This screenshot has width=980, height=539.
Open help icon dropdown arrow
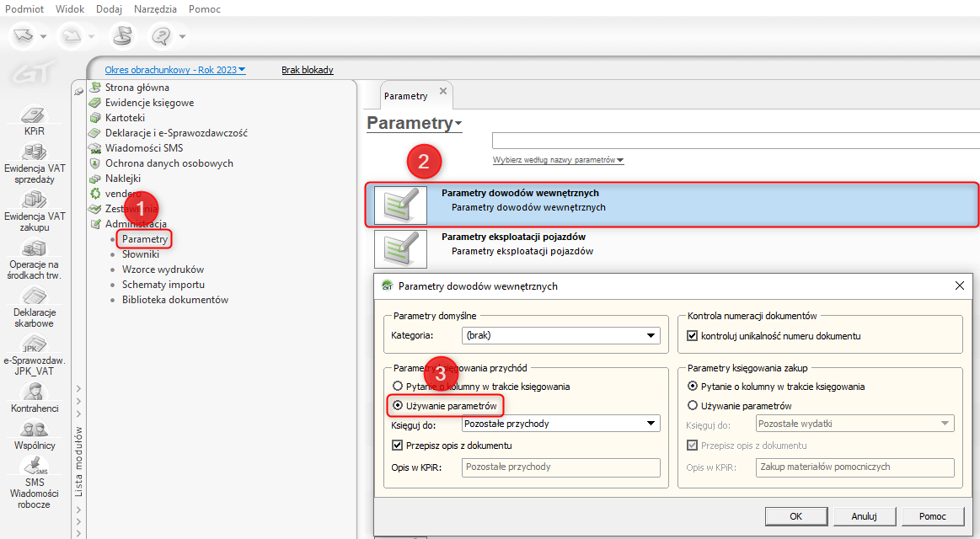point(182,37)
